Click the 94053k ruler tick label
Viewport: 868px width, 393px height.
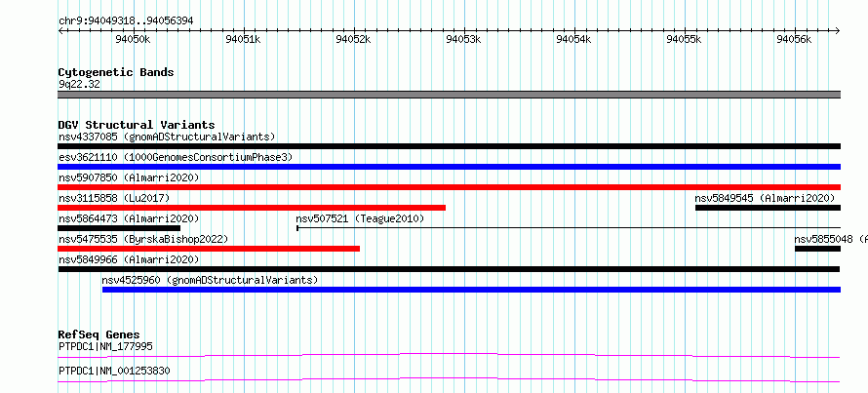click(463, 39)
